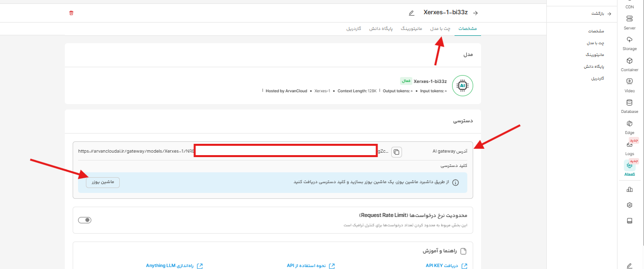The image size is (644, 269).
Task: Copy the AI gateway address
Action: coord(397,152)
